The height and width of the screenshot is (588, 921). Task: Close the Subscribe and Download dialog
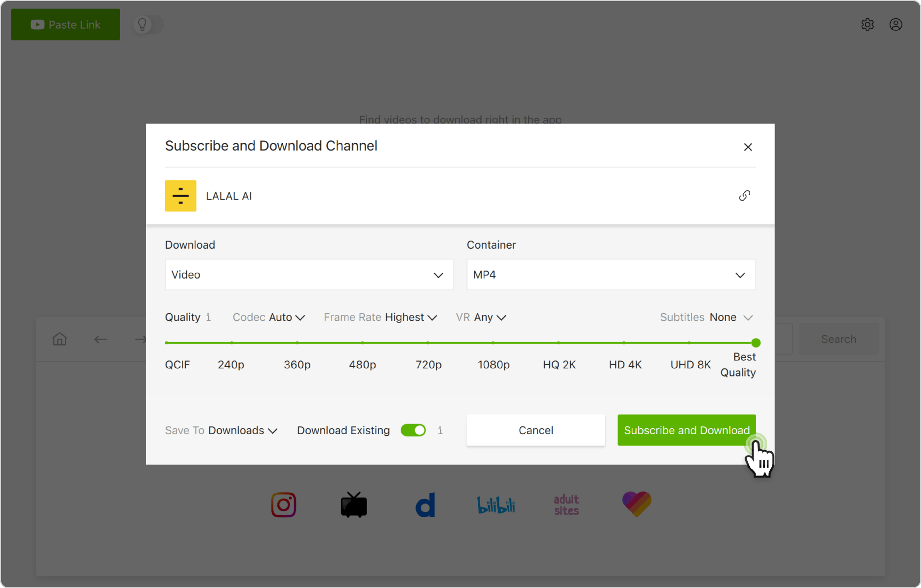[748, 147]
